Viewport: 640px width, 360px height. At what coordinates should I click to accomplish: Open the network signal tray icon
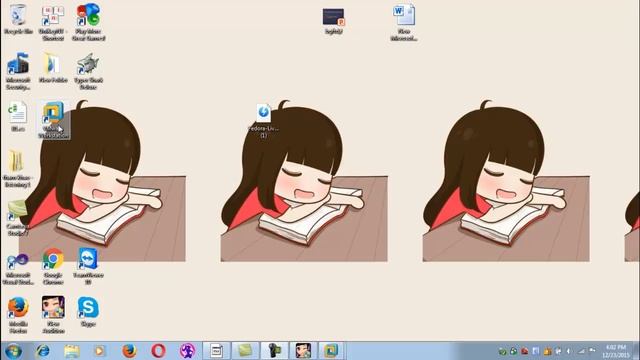point(581,351)
